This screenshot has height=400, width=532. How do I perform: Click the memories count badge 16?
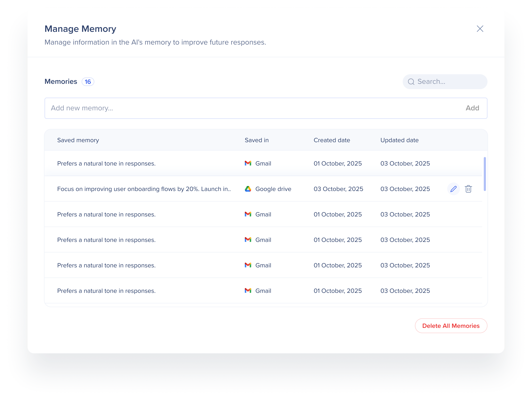click(x=88, y=82)
